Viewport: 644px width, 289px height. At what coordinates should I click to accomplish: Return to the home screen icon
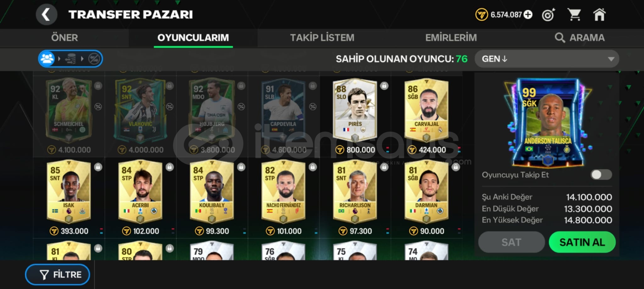coord(599,15)
